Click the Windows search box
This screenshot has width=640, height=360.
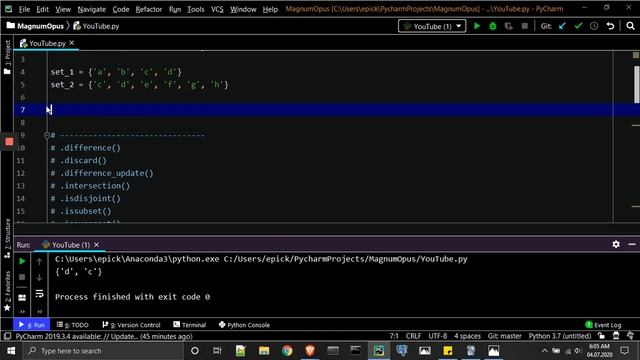(103, 351)
